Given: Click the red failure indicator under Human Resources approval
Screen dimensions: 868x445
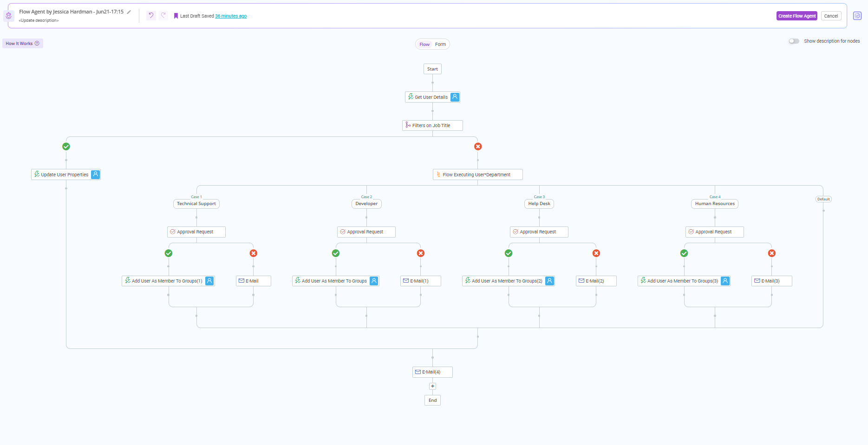Looking at the screenshot, I should click(x=771, y=253).
